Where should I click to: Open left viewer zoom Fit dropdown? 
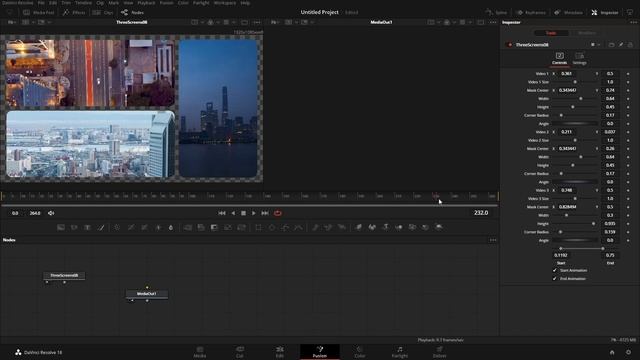(x=12, y=22)
